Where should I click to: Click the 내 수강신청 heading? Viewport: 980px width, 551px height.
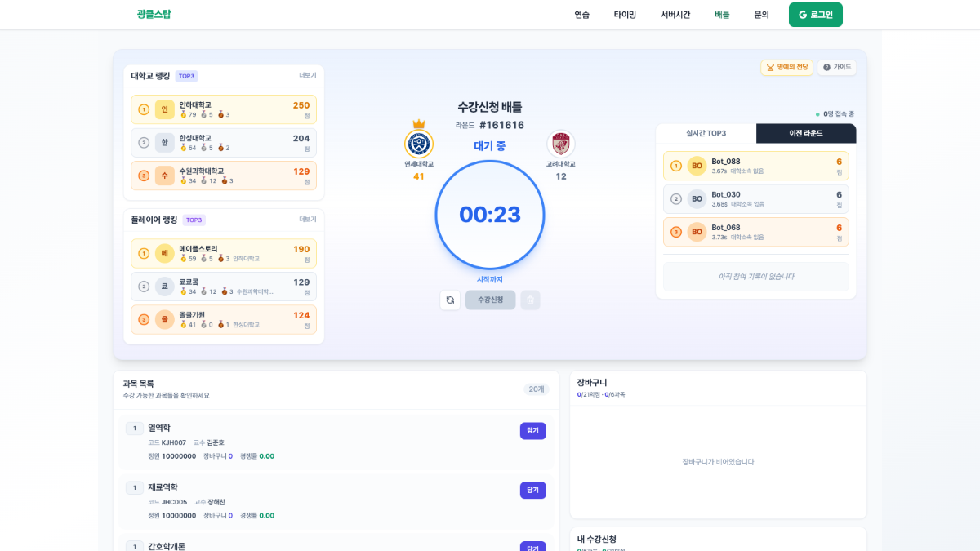(596, 540)
